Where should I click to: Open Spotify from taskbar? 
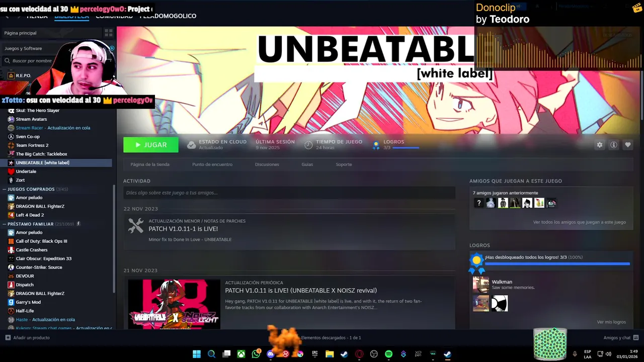(x=388, y=354)
